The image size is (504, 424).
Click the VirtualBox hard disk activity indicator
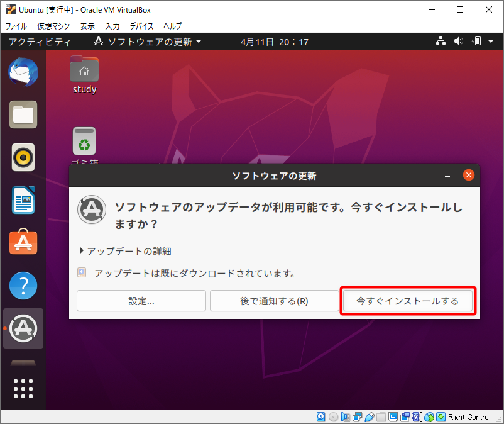click(320, 417)
